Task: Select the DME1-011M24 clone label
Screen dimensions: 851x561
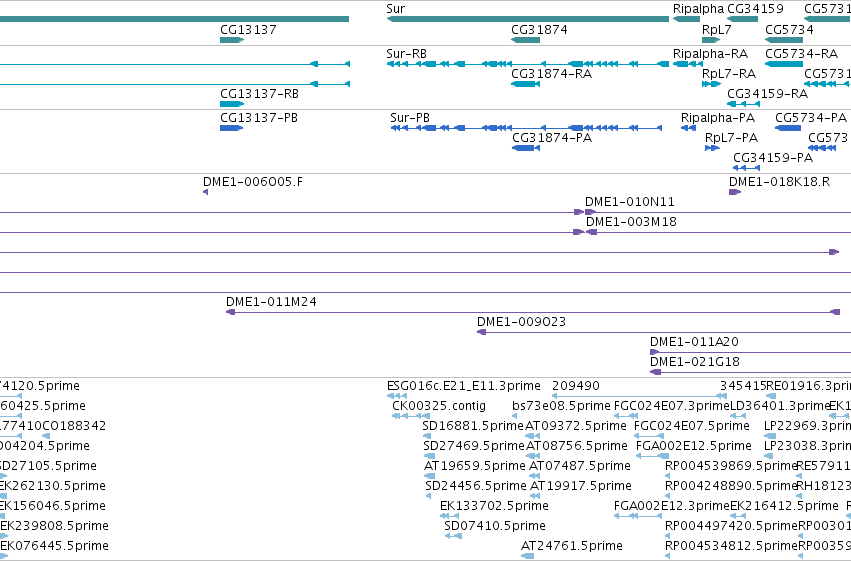Action: [271, 302]
